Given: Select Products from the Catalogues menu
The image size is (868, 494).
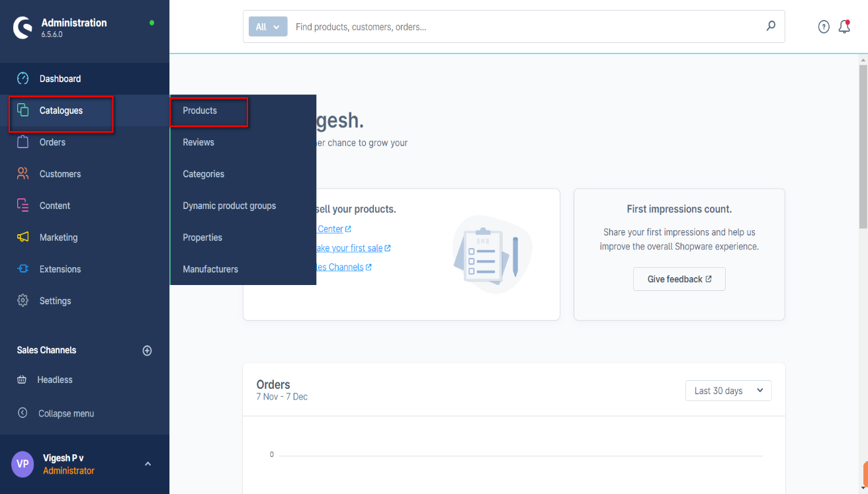Looking at the screenshot, I should 200,110.
